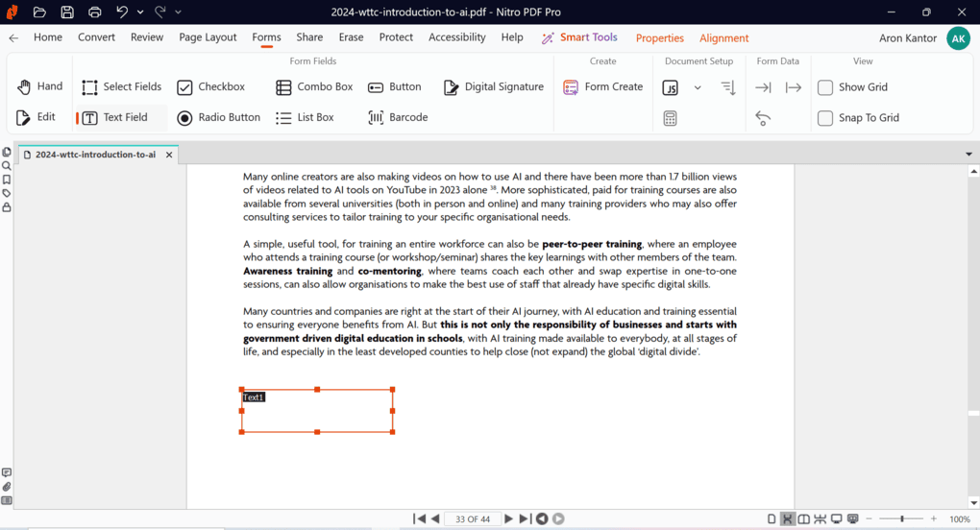Open the Home ribbon tab
Image resolution: width=980 pixels, height=530 pixels.
click(x=47, y=37)
